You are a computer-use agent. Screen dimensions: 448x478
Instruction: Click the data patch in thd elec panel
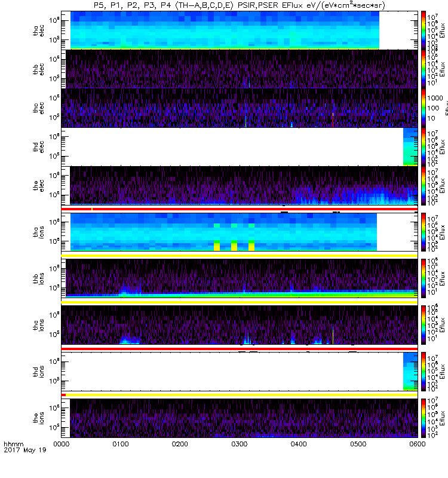(410, 146)
